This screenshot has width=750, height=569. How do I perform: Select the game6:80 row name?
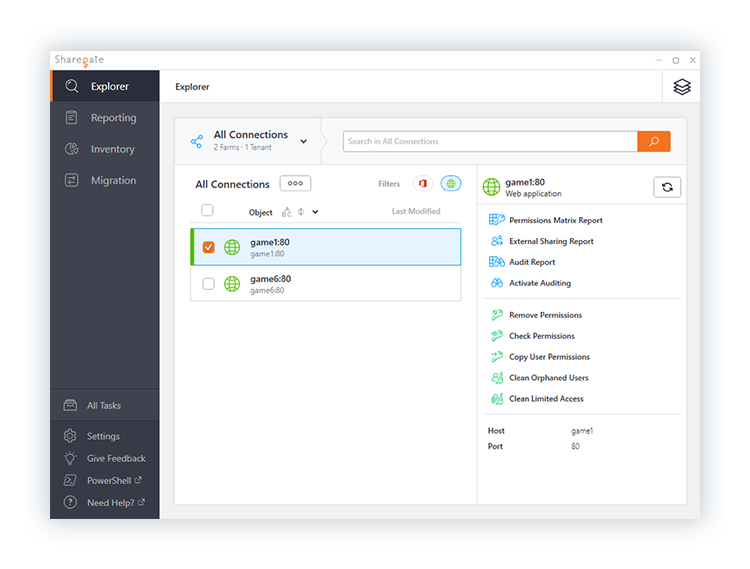[270, 279]
